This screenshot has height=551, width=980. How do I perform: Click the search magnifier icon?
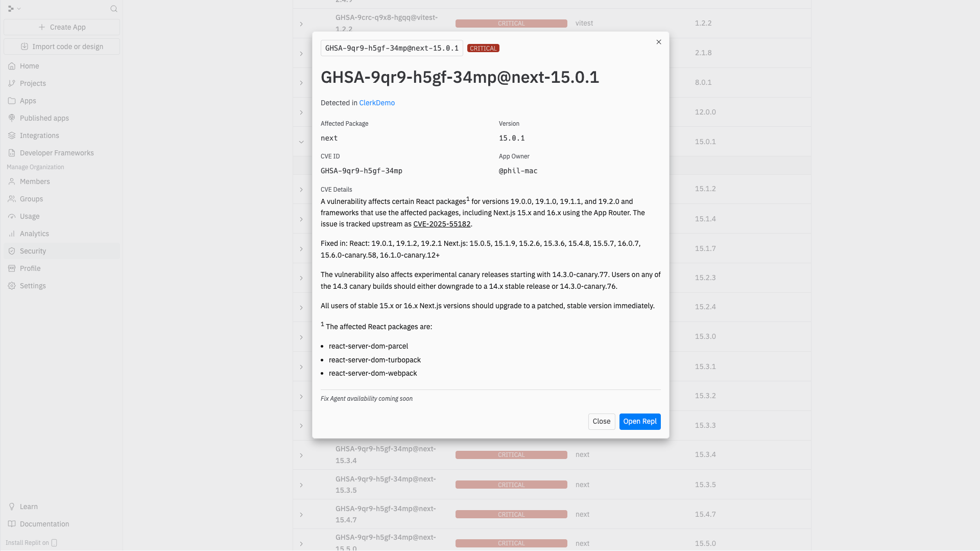[113, 9]
